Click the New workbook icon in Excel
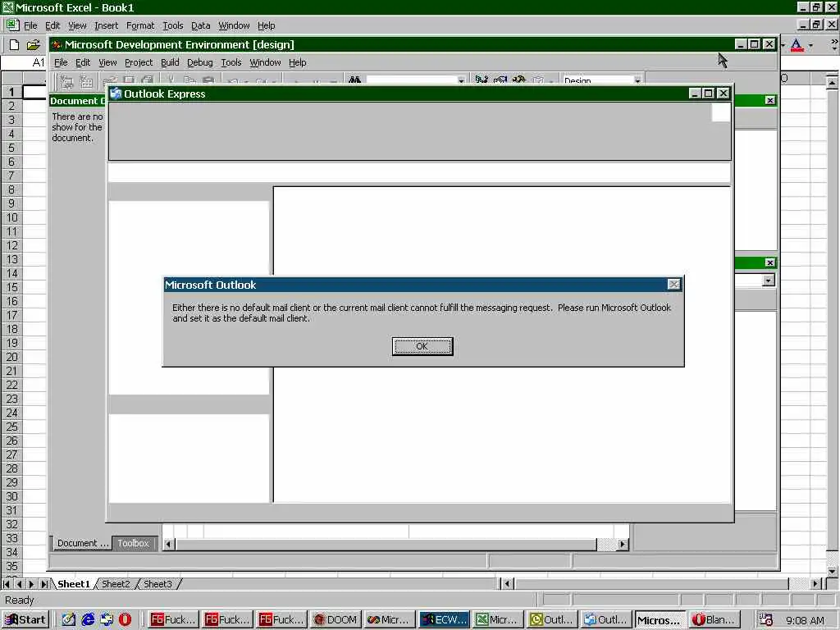Viewport: 840px width, 630px height. click(14, 45)
